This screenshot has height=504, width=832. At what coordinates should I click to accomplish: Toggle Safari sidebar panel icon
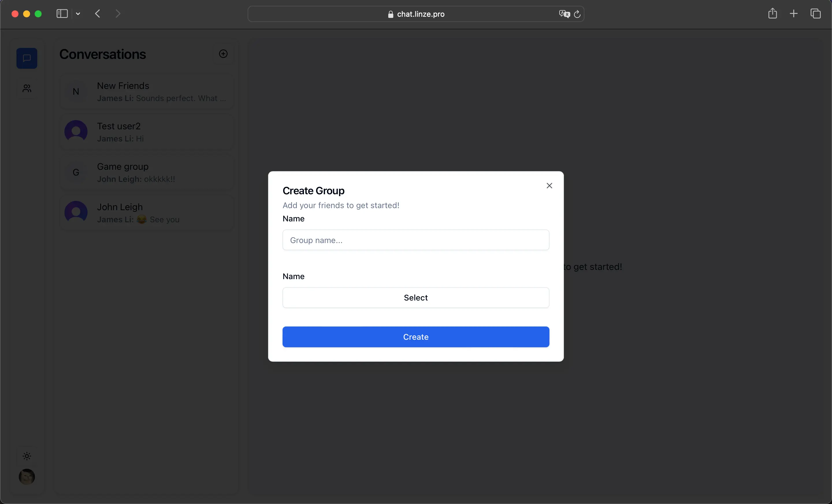62,14
